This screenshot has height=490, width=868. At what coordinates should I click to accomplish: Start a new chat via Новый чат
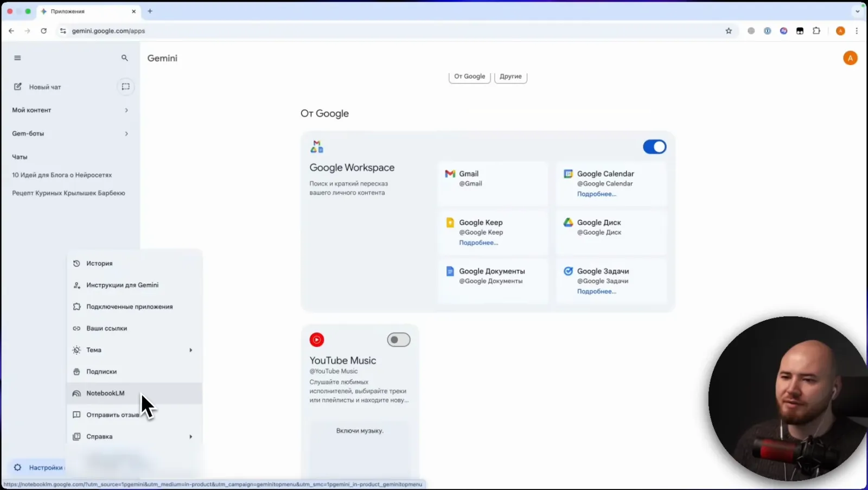tap(45, 87)
